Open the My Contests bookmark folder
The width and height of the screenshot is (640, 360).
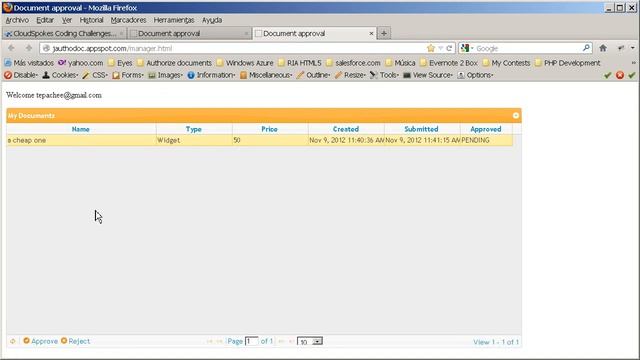pyautogui.click(x=506, y=63)
